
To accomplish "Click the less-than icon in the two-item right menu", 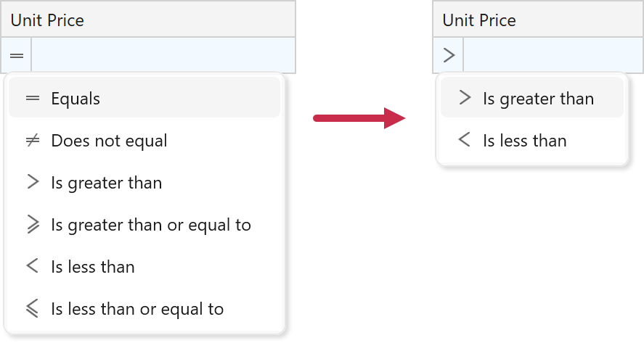I will click(x=465, y=141).
